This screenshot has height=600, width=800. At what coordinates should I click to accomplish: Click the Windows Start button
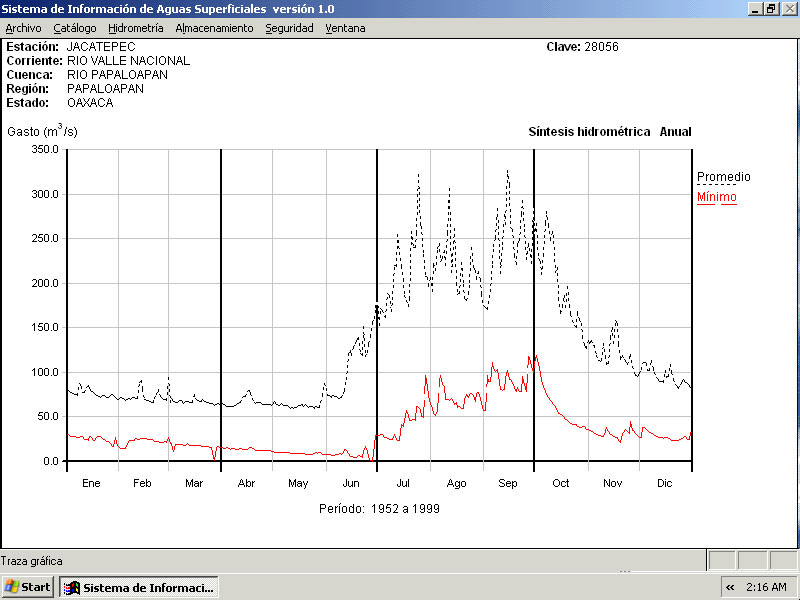[x=28, y=587]
